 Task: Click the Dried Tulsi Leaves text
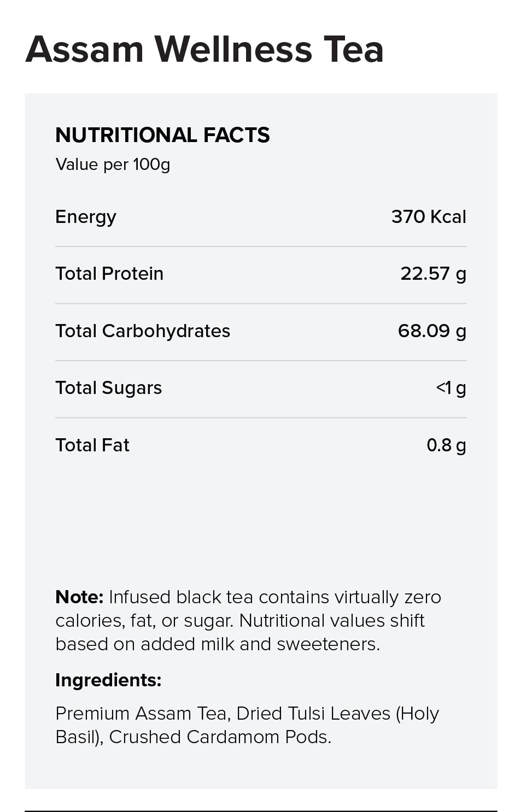pos(314,714)
